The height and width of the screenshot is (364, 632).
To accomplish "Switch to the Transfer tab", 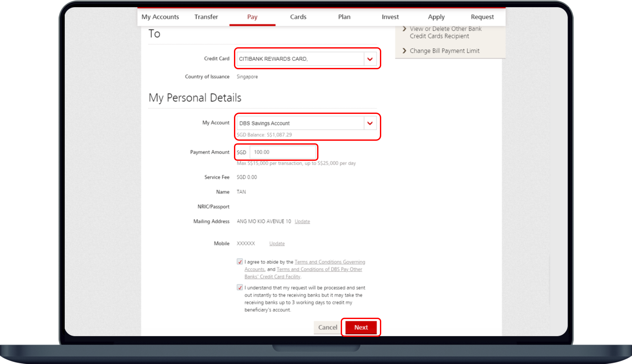I will [x=206, y=17].
